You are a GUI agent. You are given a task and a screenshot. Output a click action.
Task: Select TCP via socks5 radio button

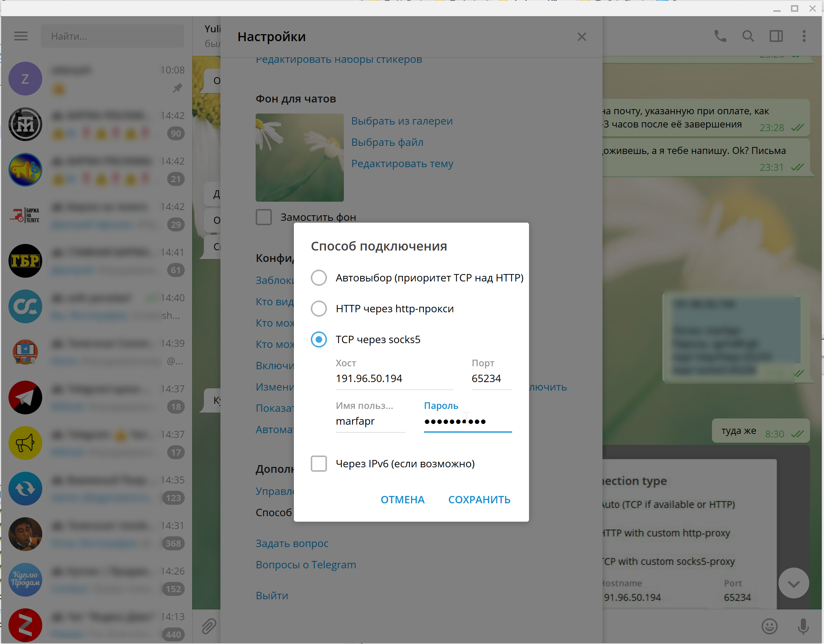(x=319, y=339)
